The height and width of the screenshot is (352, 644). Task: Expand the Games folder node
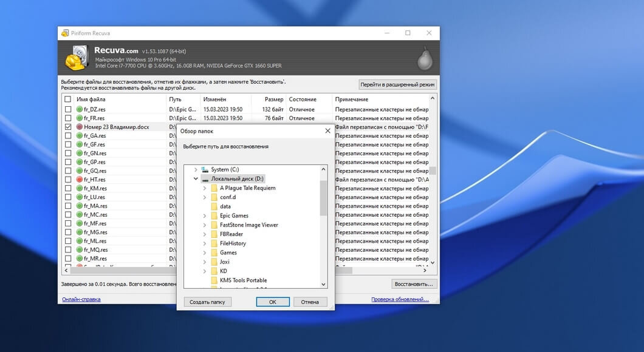pos(205,252)
